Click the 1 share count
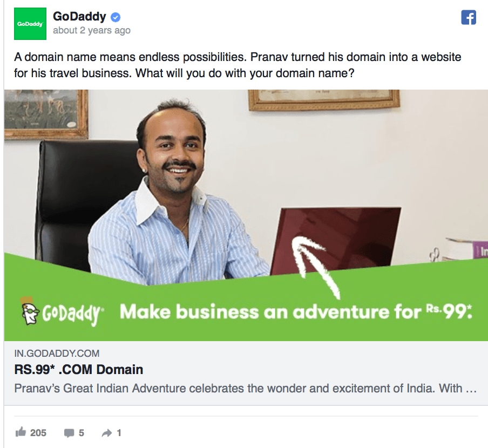The image size is (488, 448). (x=119, y=433)
